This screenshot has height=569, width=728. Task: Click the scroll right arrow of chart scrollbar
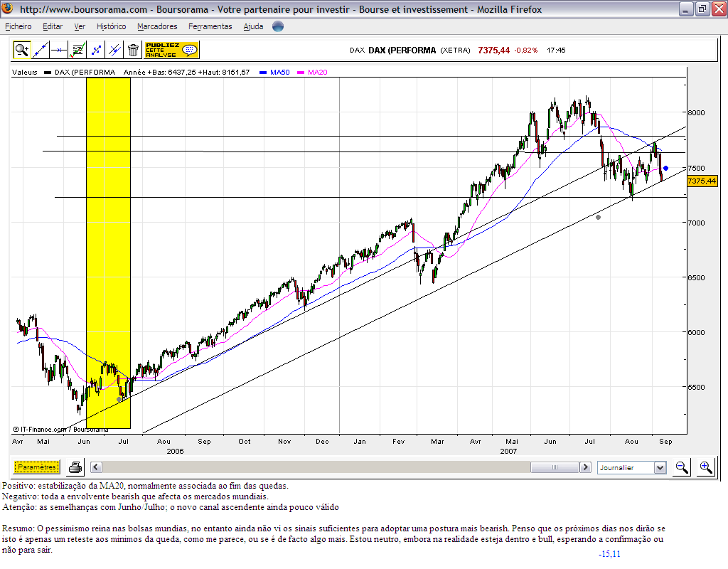pos(586,467)
